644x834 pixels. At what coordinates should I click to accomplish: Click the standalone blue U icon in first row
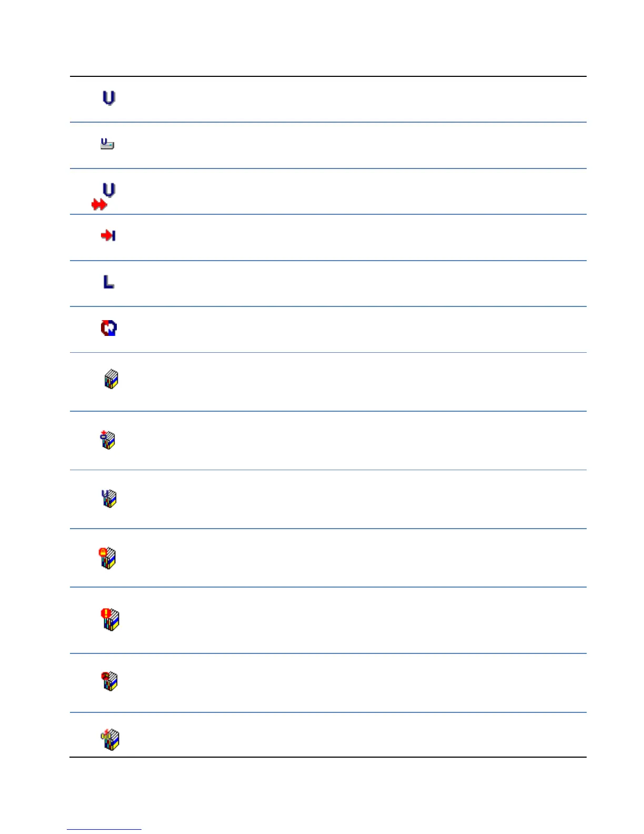[108, 98]
